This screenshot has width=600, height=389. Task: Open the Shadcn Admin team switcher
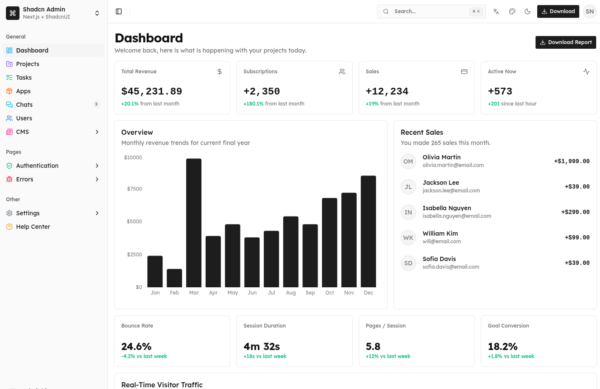(x=53, y=13)
